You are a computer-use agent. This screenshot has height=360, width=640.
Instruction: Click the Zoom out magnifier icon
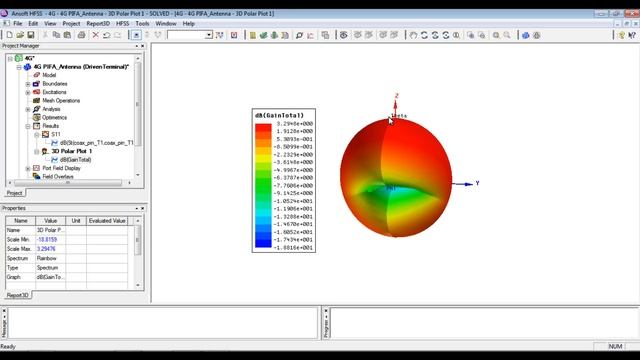pos(507,36)
